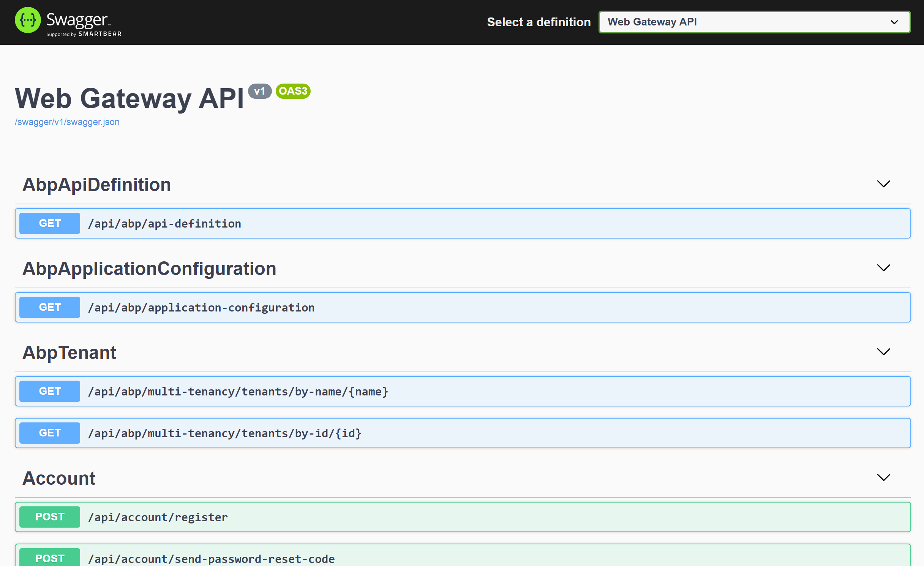Collapse the Account section chevron
924x566 pixels.
click(883, 478)
